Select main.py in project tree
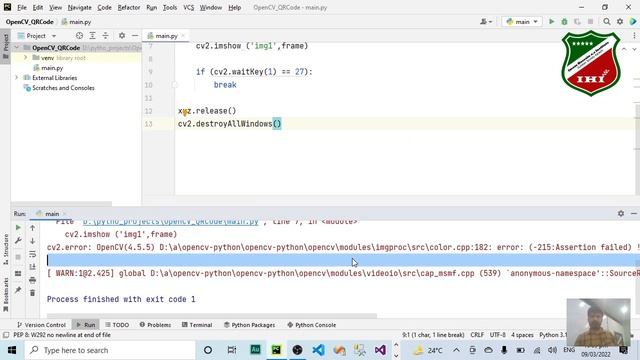The height and width of the screenshot is (360, 640). pyautogui.click(x=52, y=68)
